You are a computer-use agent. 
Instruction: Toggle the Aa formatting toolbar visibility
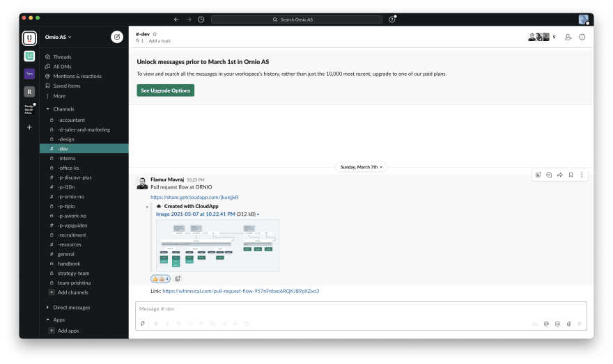pos(535,324)
